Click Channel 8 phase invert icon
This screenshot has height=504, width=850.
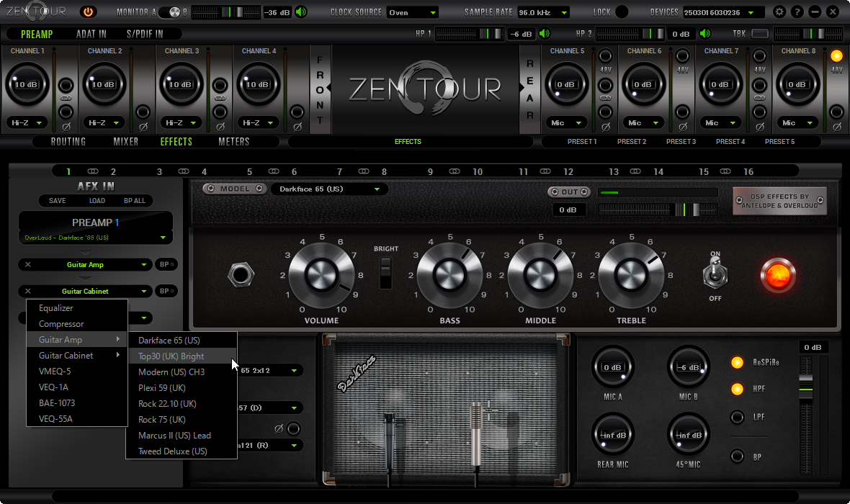point(837,127)
